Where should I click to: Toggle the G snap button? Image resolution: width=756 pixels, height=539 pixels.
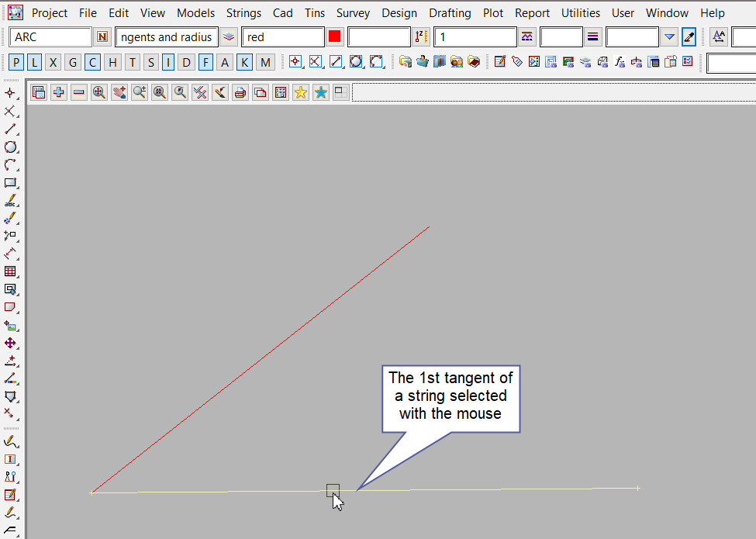pyautogui.click(x=73, y=63)
